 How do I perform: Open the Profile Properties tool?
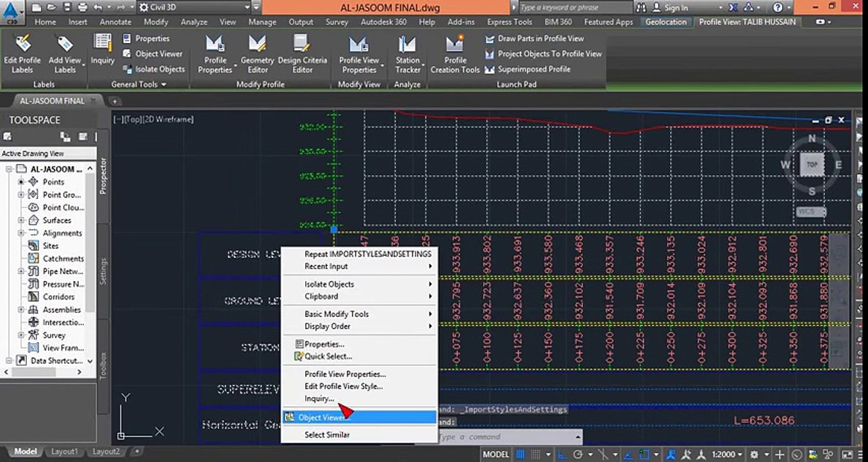tap(215, 54)
